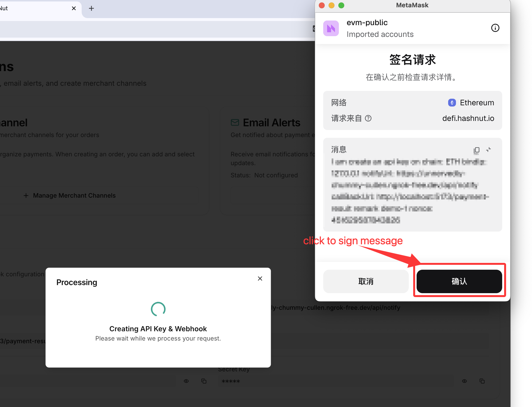532x407 pixels.
Task: Toggle API key visibility eye icon
Action: tap(186, 381)
